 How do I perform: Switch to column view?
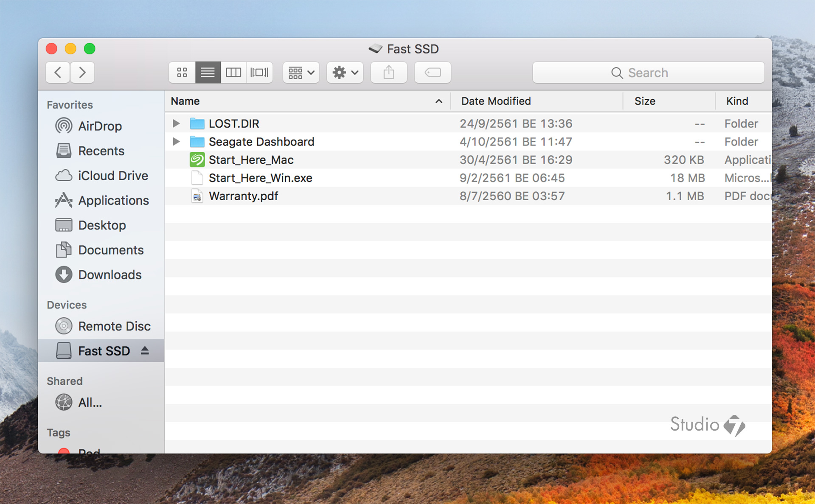tap(233, 73)
